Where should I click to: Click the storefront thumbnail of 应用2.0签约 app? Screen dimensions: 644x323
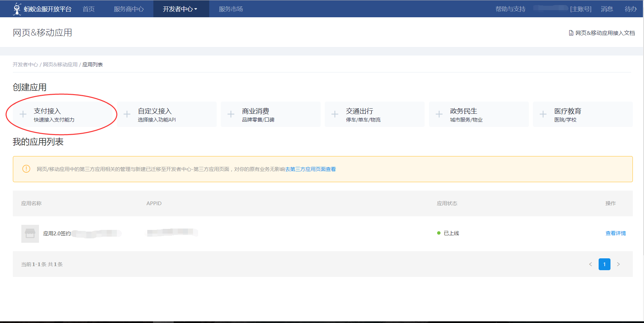pyautogui.click(x=30, y=234)
